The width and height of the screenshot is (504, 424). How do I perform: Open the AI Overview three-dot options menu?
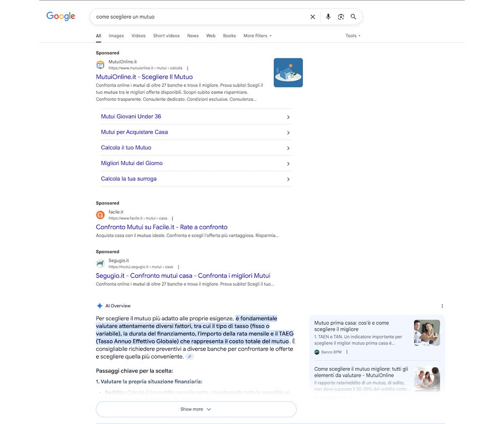pyautogui.click(x=442, y=306)
